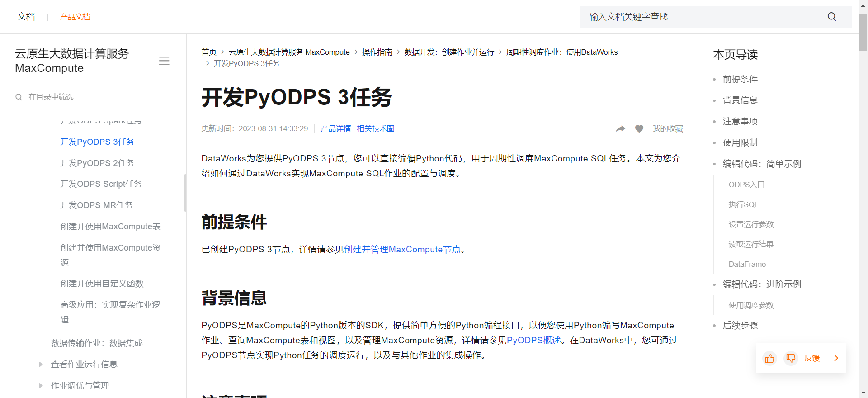Jump to 执行SQL in page guide
868x398 pixels.
(x=743, y=205)
